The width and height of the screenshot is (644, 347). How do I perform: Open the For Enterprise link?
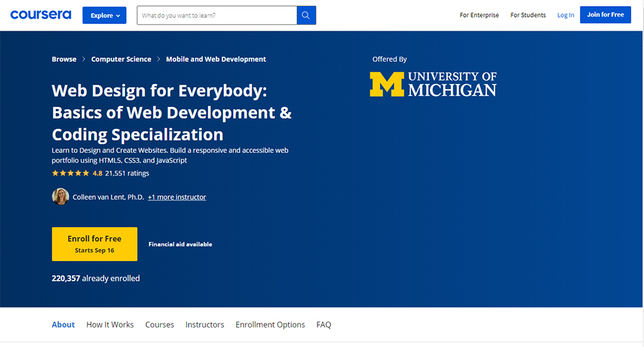[479, 15]
